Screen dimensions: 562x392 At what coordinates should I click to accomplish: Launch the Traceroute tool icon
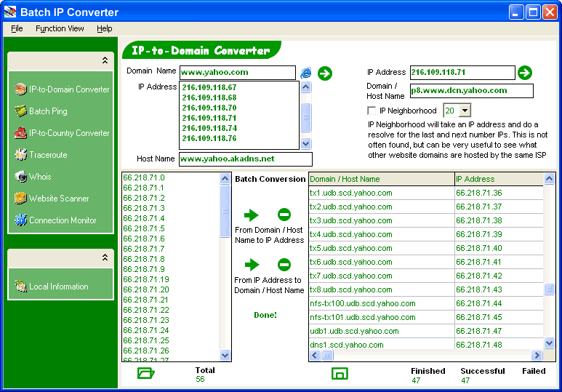20,155
